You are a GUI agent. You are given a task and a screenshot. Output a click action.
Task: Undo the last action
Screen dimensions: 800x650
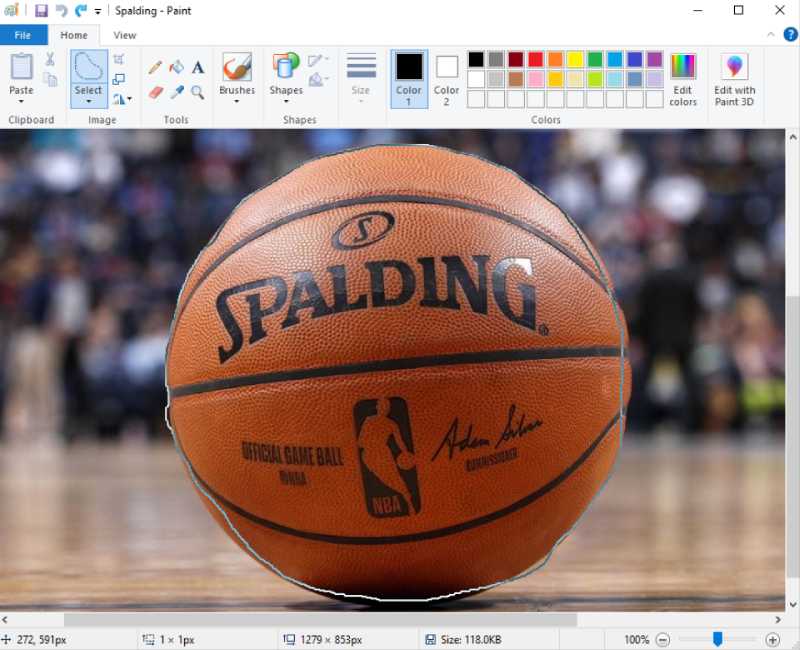61,10
